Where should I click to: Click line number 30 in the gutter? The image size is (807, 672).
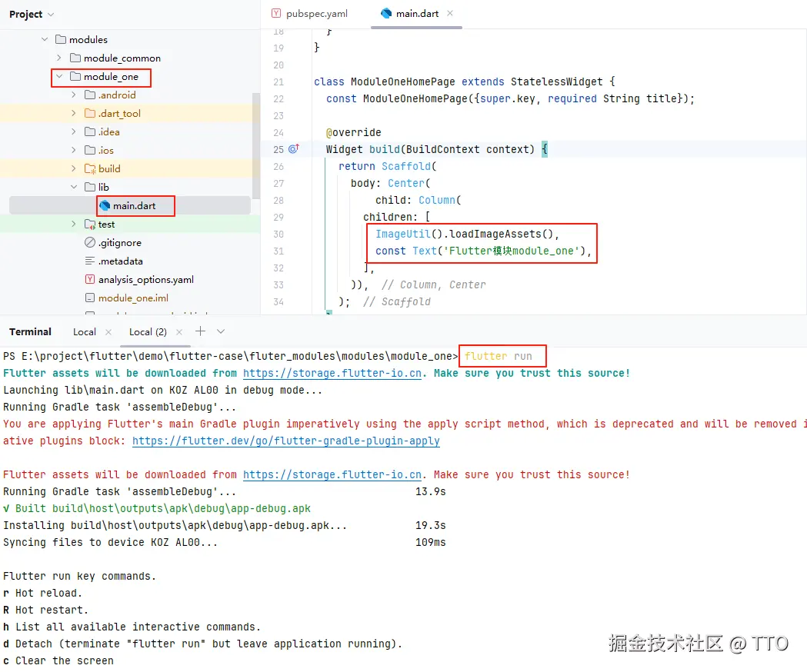[278, 234]
